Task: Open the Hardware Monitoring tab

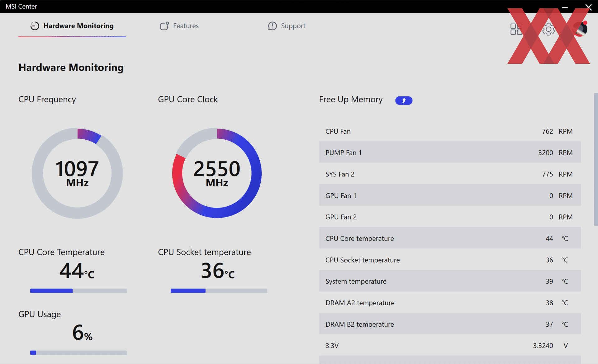Action: click(x=72, y=26)
